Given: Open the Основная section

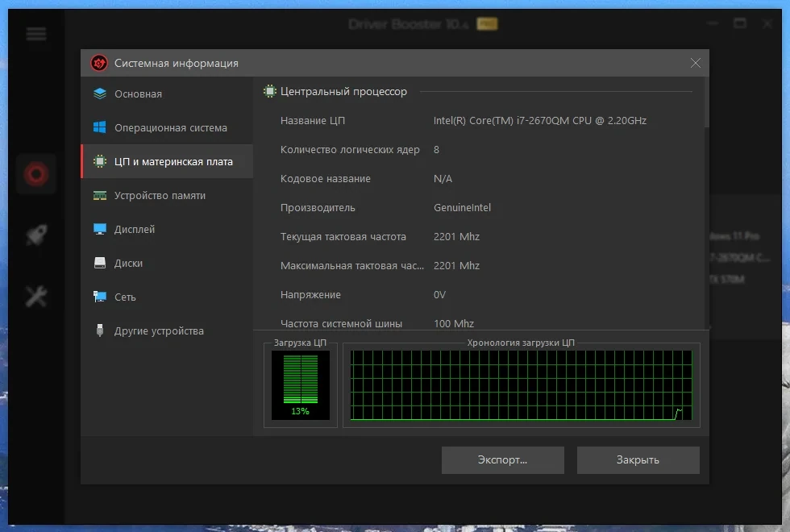Looking at the screenshot, I should 167,94.
